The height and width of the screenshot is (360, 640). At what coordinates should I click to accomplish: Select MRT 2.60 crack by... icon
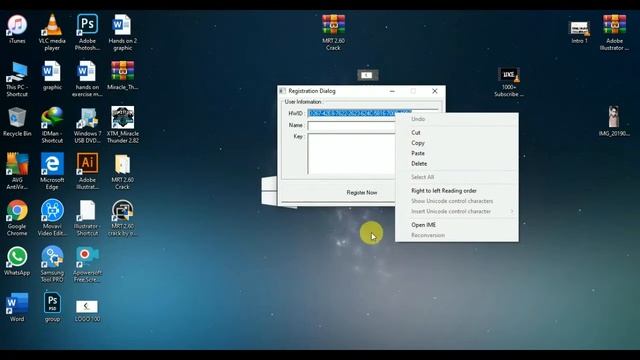coord(122,211)
